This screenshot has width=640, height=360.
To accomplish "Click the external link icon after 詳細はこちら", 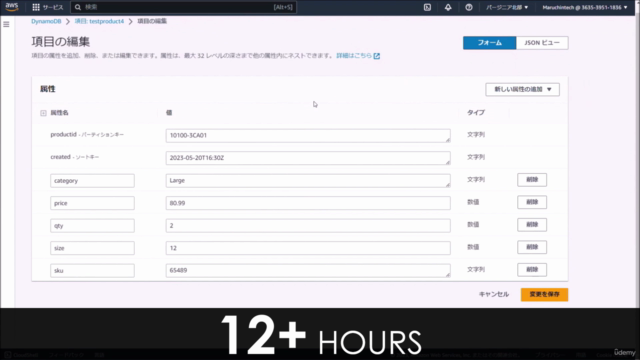I will pos(377,56).
